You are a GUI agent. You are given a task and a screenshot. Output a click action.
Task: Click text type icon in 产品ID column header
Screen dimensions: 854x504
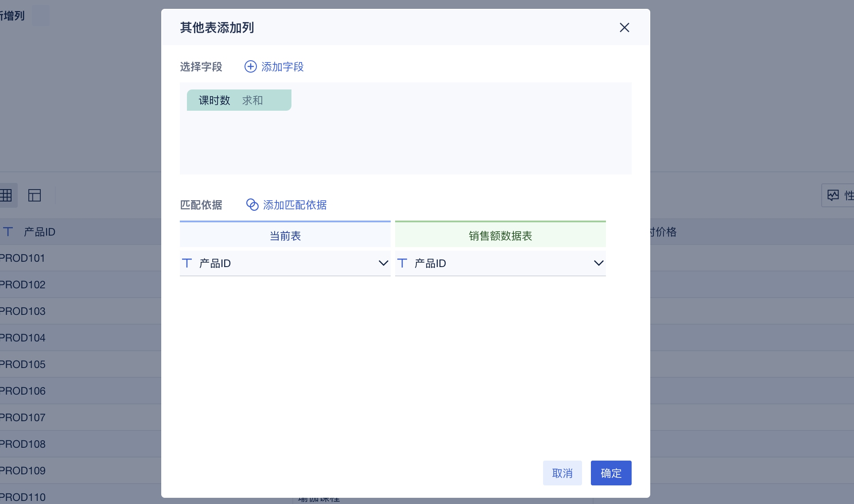coord(8,232)
